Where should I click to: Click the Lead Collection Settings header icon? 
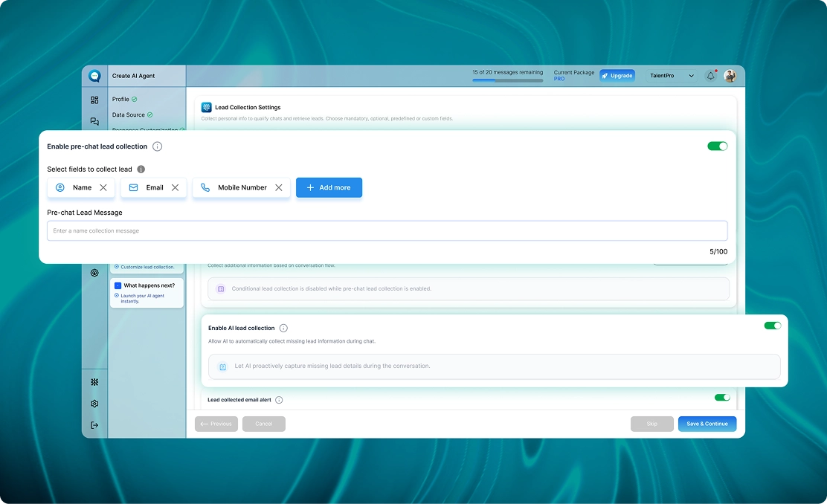[x=206, y=107]
